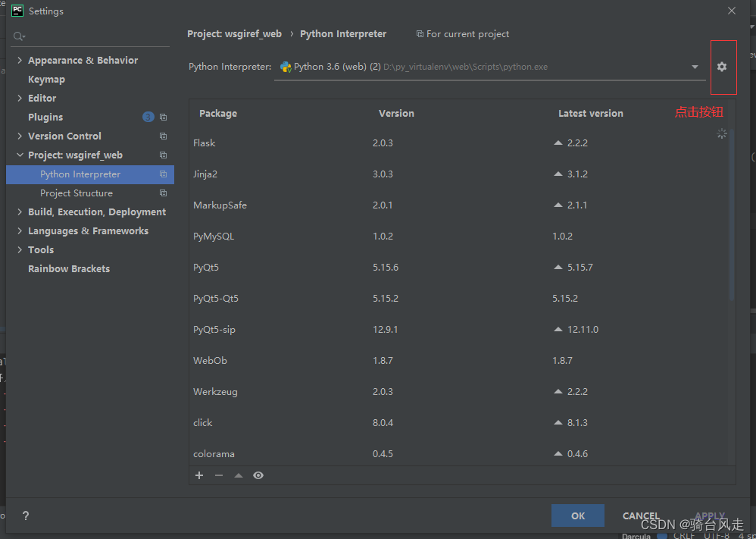The width and height of the screenshot is (756, 539).
Task: Collapse the Project: wsgiref_web section
Action: tap(20, 155)
